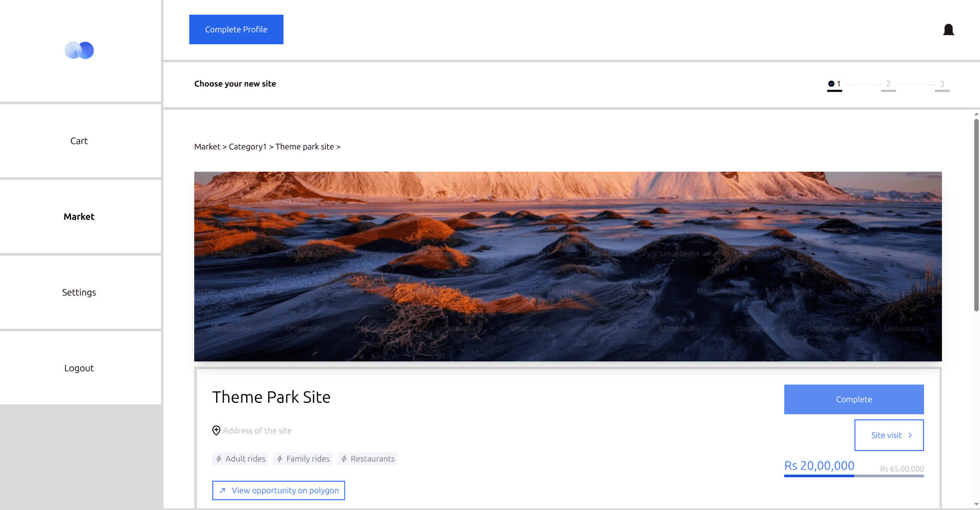Select step 3 in the progress stepper

click(942, 83)
